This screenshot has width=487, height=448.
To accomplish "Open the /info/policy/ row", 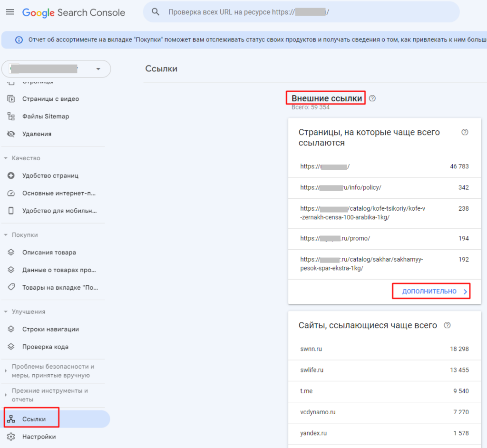I will tap(384, 188).
